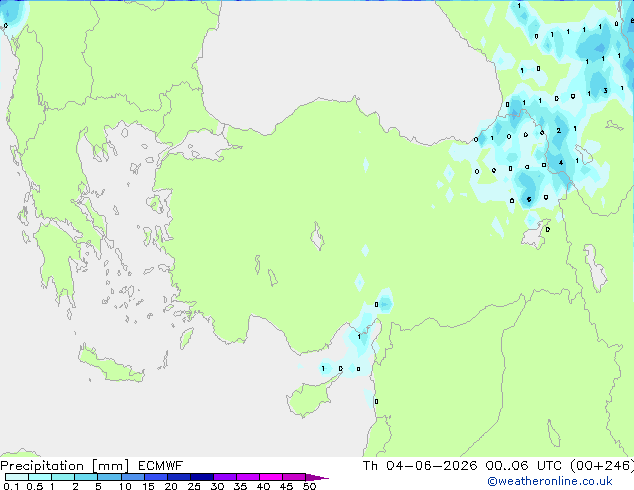Click the precipitation value 5 in eastern Turkey
634x490 pixels.
[x=529, y=199]
